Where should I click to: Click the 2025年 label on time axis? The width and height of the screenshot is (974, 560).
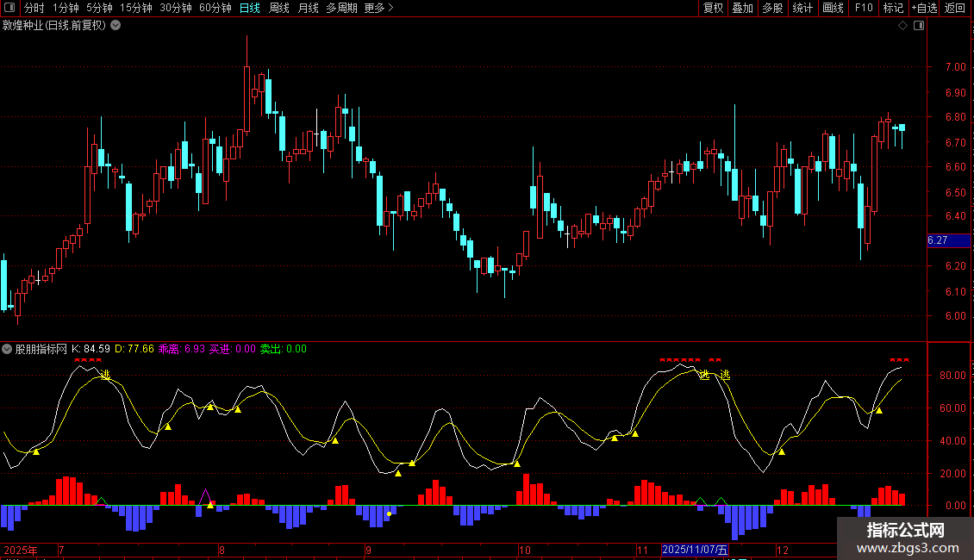(21, 550)
